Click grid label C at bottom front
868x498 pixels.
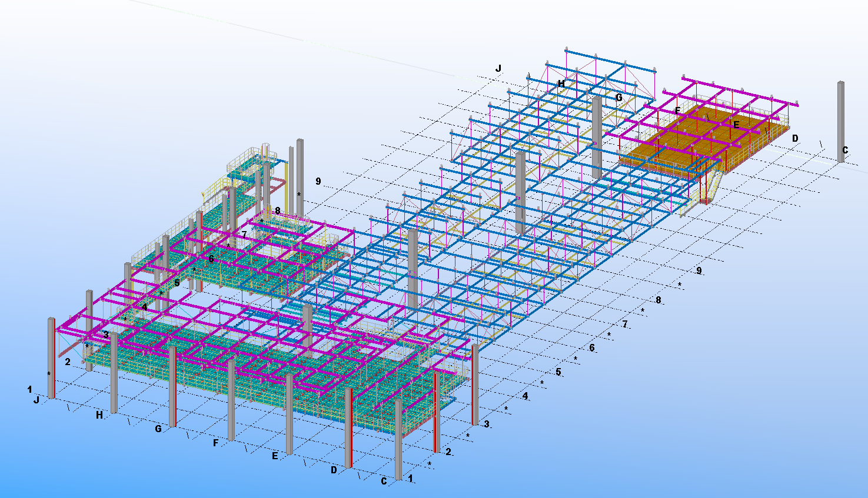(x=384, y=481)
